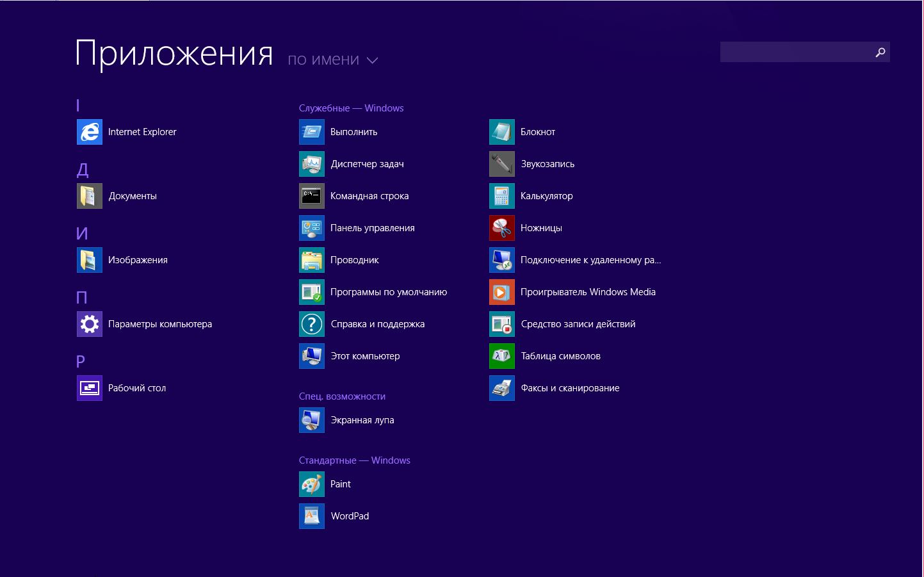924x577 pixels.
Task: Launch the Средство записи действий icon
Action: [x=502, y=324]
